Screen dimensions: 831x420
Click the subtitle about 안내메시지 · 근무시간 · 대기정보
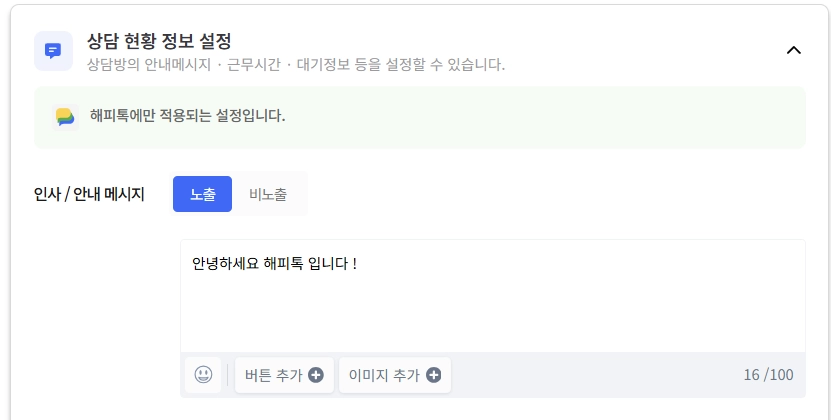coord(296,65)
